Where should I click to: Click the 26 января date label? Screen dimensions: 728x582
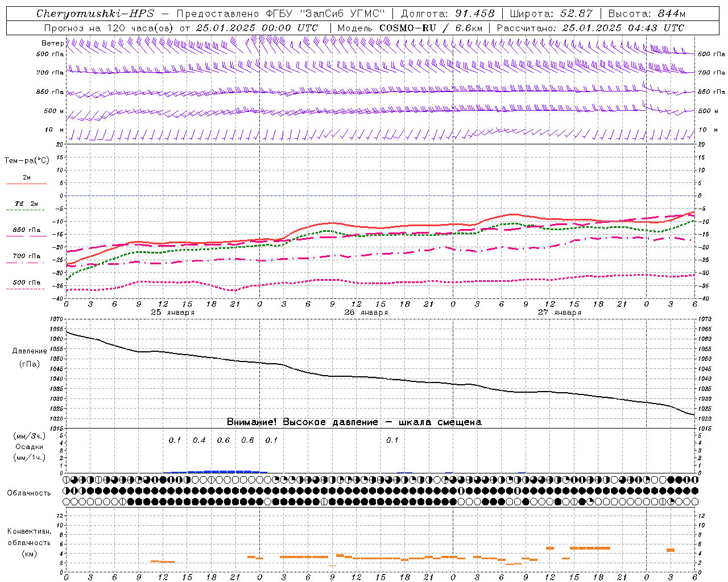point(366,313)
